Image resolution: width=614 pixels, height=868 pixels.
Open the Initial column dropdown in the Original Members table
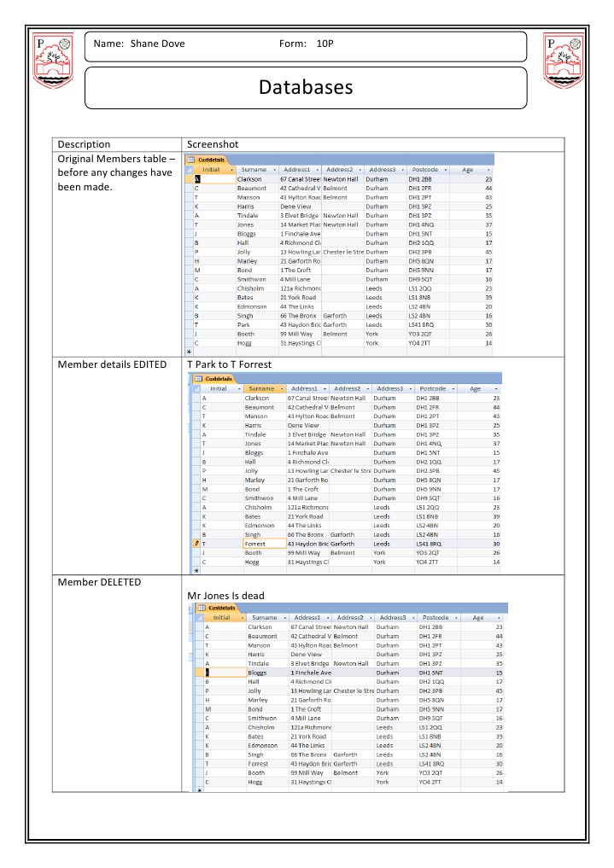tap(232, 170)
